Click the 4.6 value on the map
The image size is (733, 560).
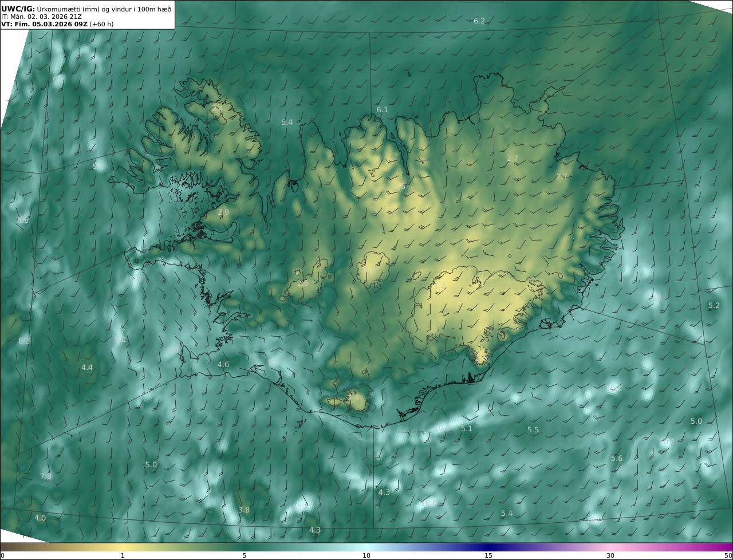[223, 365]
